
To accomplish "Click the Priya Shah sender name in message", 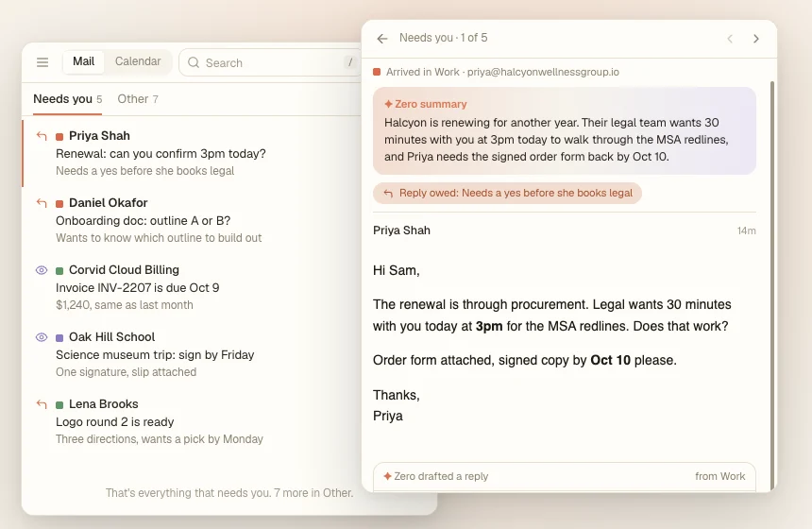I will [401, 230].
